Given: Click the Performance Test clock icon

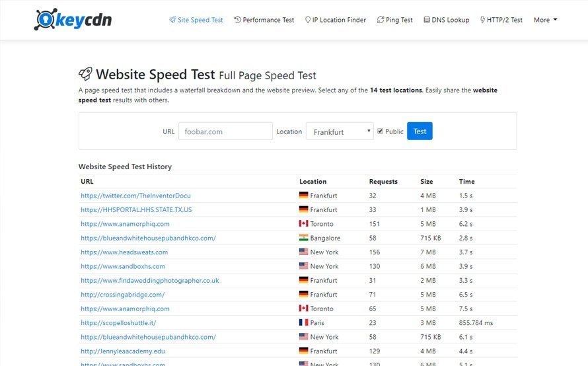Looking at the screenshot, I should (x=237, y=20).
